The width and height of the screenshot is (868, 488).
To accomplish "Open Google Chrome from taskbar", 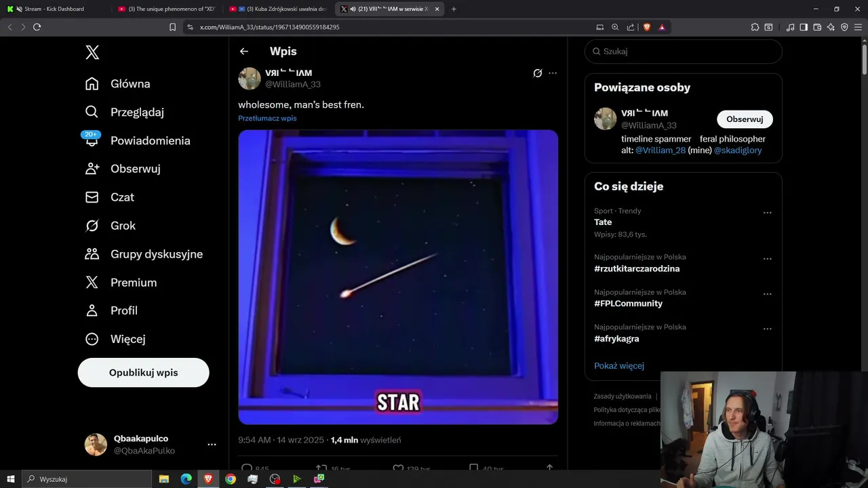I will 231,479.
